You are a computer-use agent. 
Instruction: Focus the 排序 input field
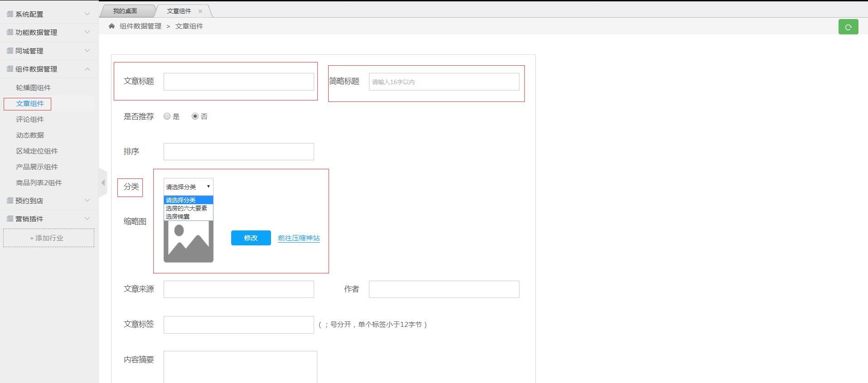click(238, 152)
